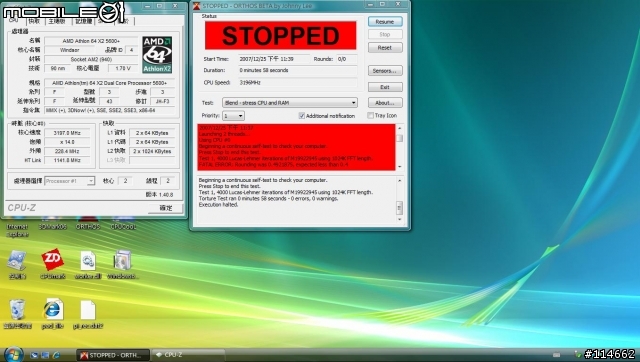The width and height of the screenshot is (640, 362).
Task: Click the red log scrollbar thumb
Action: tap(399, 138)
